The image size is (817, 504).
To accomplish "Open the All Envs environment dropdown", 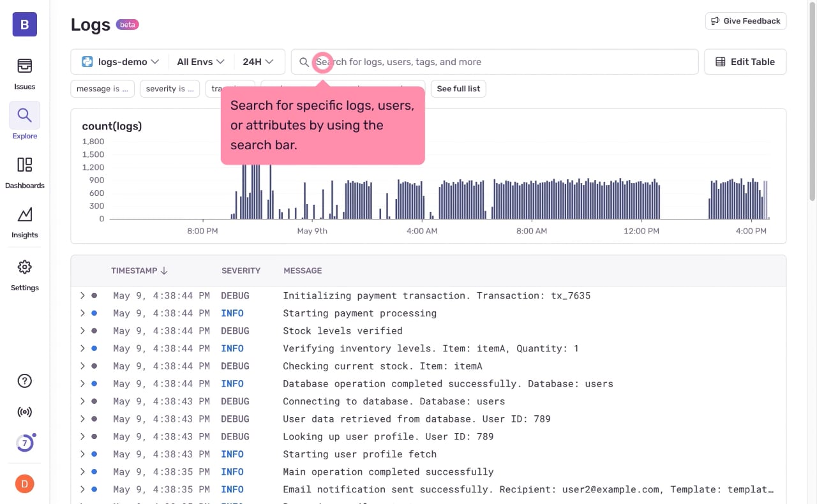I will point(200,62).
